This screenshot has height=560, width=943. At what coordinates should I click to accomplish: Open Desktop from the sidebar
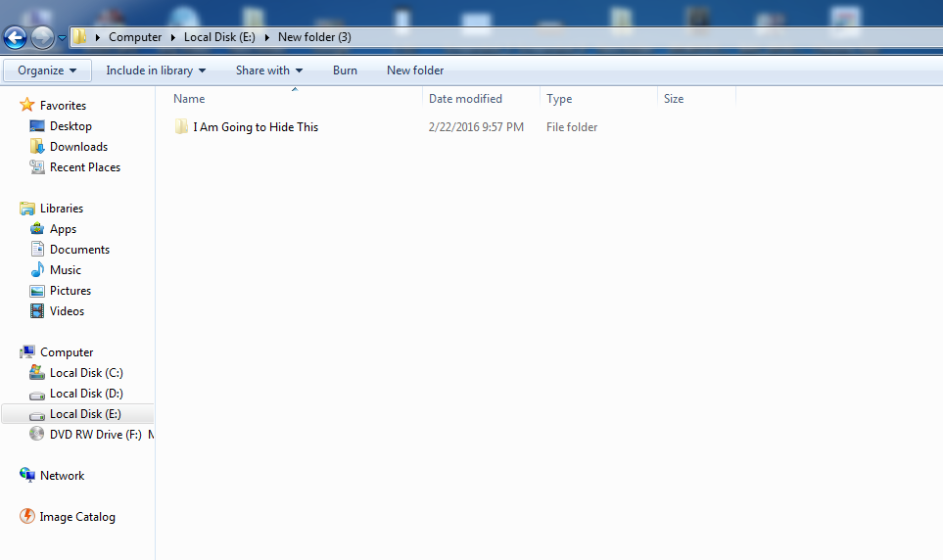click(x=71, y=125)
